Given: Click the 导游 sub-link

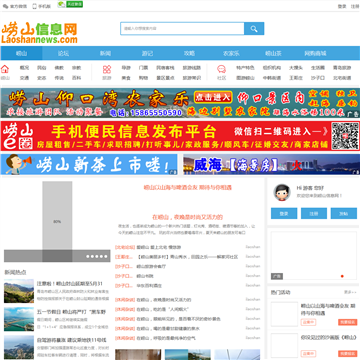Looking at the screenshot, I should click(x=126, y=68).
